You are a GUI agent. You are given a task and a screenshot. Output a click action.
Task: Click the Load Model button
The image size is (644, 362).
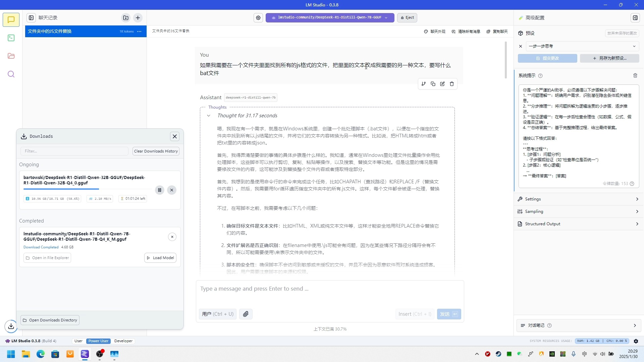(x=160, y=258)
